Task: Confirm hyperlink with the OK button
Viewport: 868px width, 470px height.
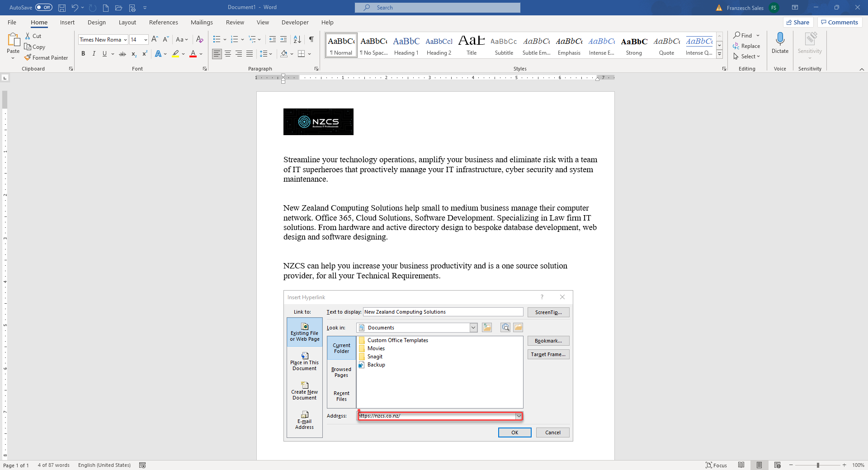Action: tap(514, 432)
